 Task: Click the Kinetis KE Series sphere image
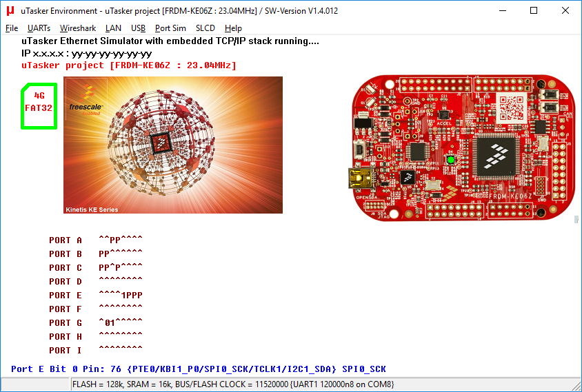pyautogui.click(x=173, y=145)
